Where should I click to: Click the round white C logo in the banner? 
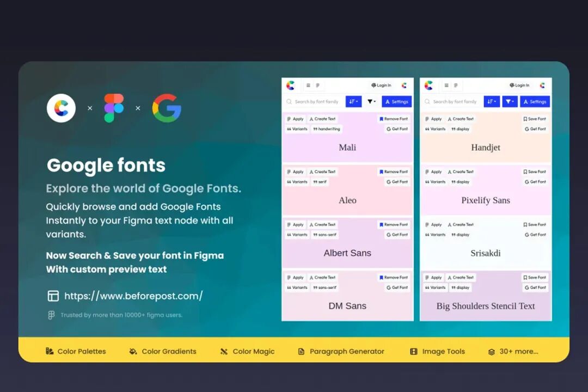[61, 108]
